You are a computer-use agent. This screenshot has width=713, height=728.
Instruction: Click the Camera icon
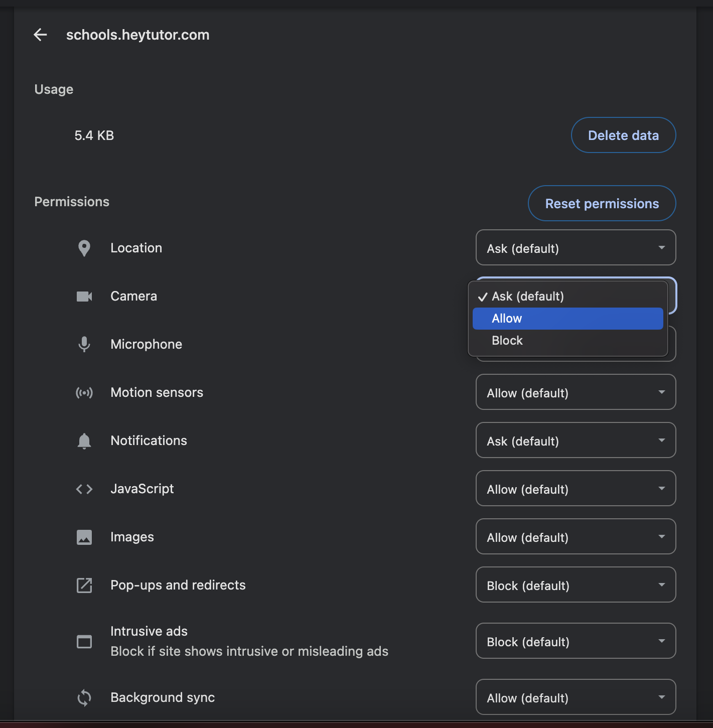pyautogui.click(x=84, y=296)
